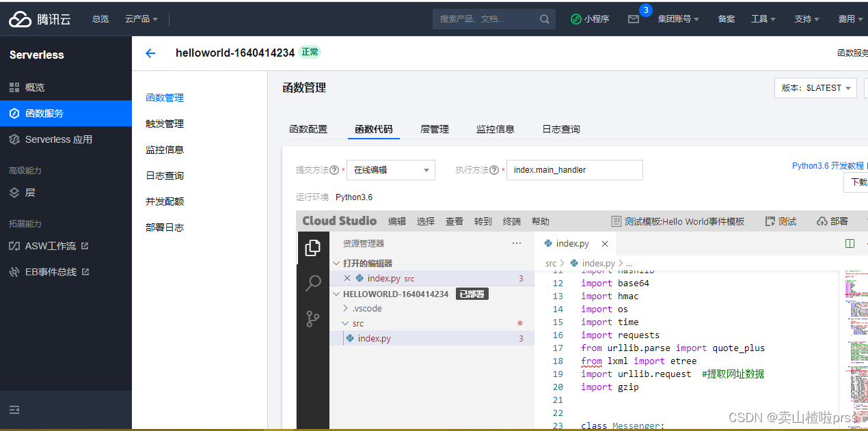This screenshot has height=431, width=868.
Task: Open Cloud Studio source control icon
Action: (313, 319)
